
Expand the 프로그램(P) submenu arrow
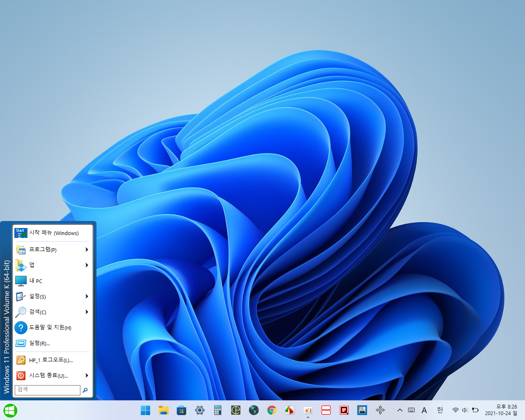[x=87, y=249]
